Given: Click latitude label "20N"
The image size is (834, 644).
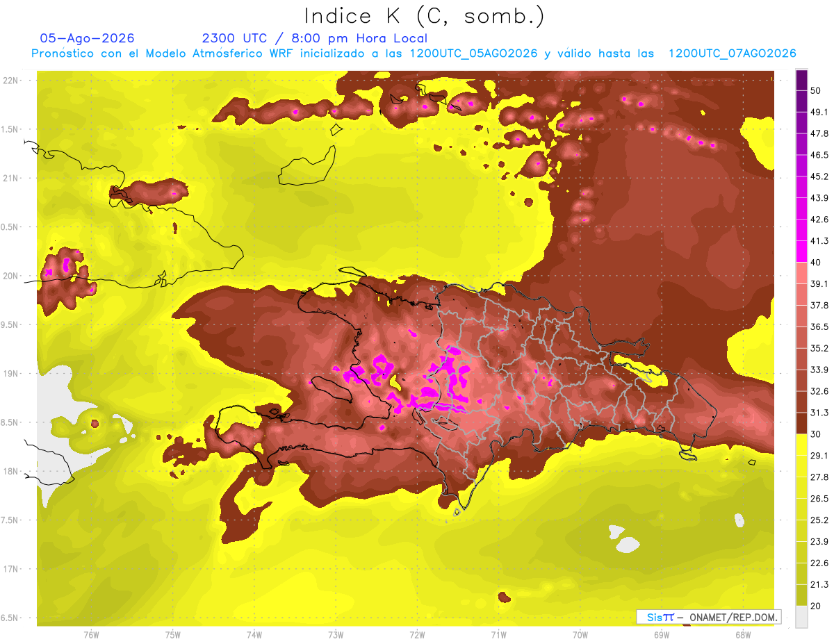Looking at the screenshot, I should [12, 276].
